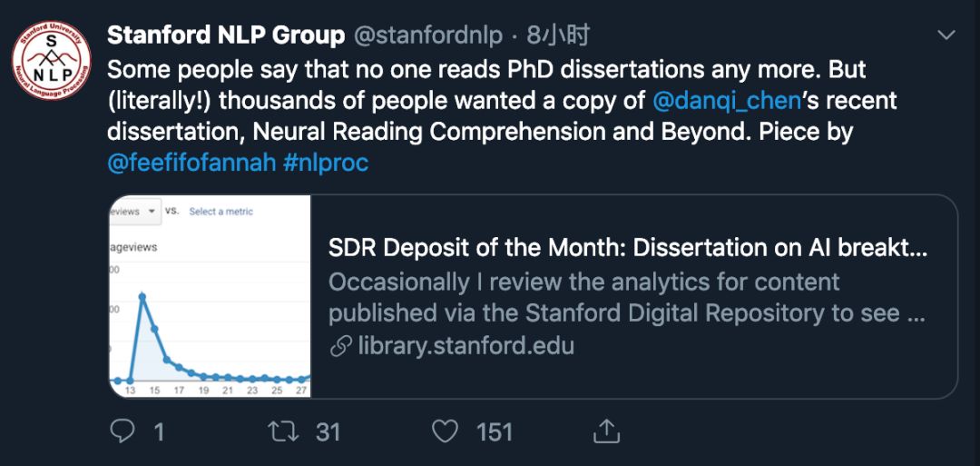Retweet using the retweet arrows icon
The height and width of the screenshot is (466, 980).
[286, 431]
